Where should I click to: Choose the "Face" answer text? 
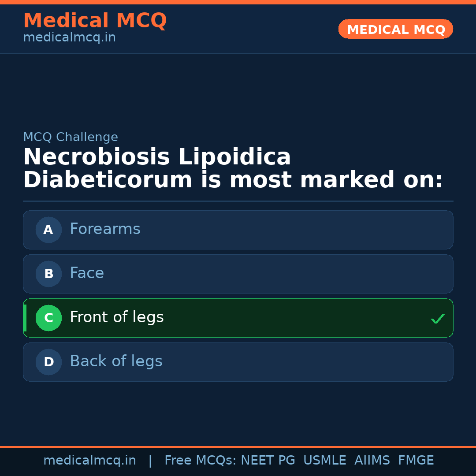[x=87, y=273]
